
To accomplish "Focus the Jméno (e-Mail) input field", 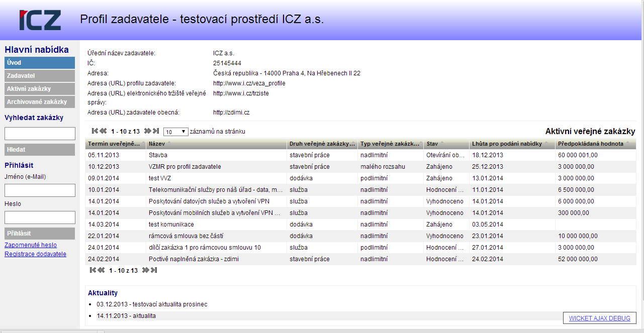I will (x=40, y=190).
